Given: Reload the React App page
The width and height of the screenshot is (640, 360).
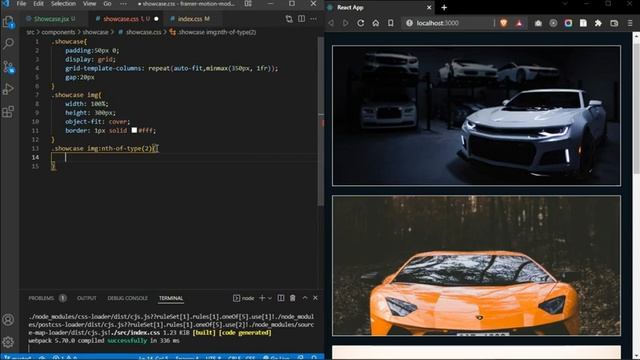Looking at the screenshot, I should tap(361, 23).
